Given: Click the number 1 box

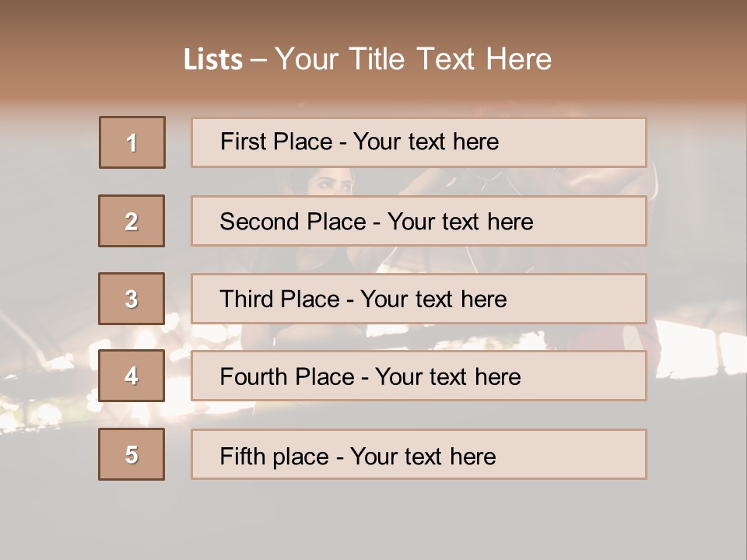Looking at the screenshot, I should 132,142.
